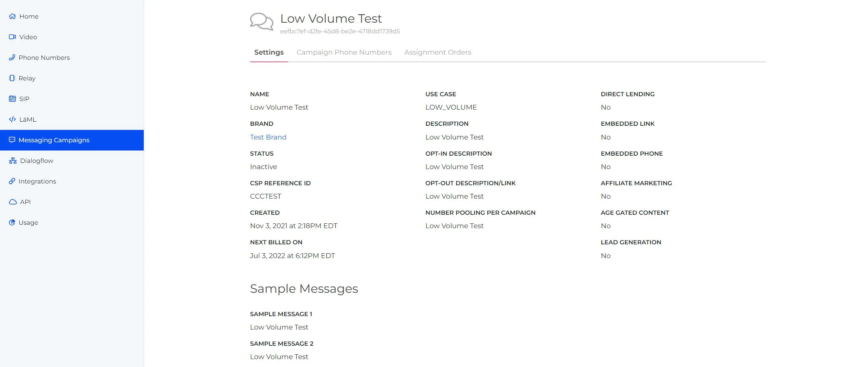Click the Usage pie chart icon
Viewport: 868px width, 367px height.
pyautogui.click(x=12, y=222)
